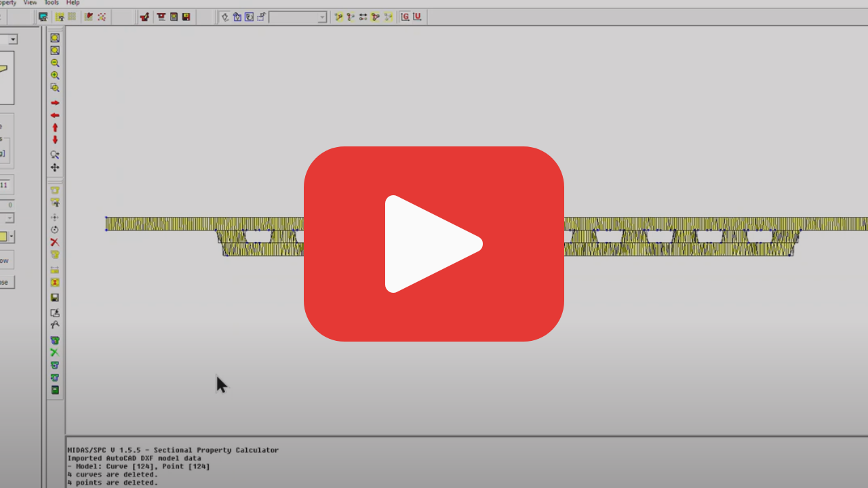868x488 pixels.
Task: Click the zoom in magnifier icon
Action: [55, 75]
